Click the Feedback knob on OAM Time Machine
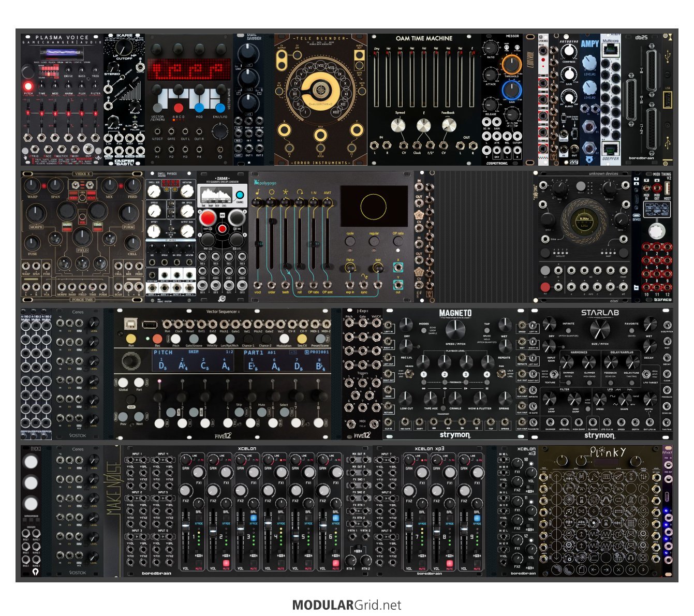This screenshot has width=694, height=616. 449,125
